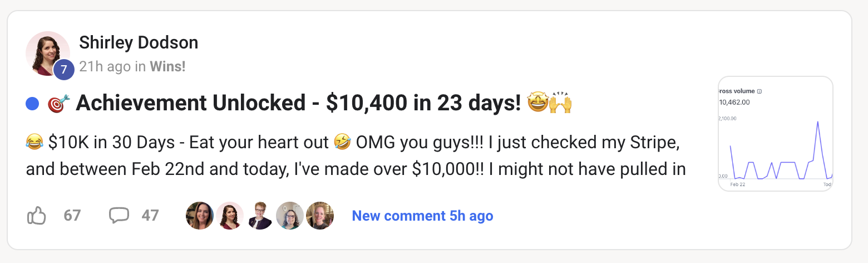
Task: Click the dart target emoji in the title
Action: click(x=59, y=104)
